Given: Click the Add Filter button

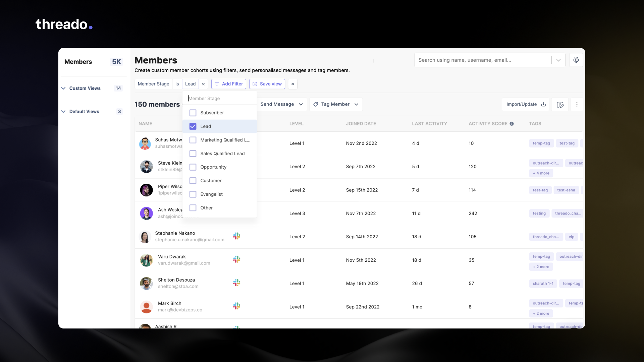Looking at the screenshot, I should [229, 84].
